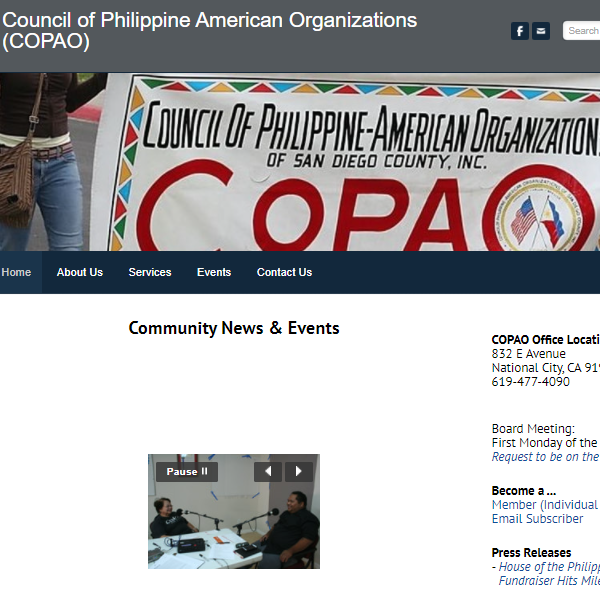
Task: Open the Contact Us page
Action: coord(284,272)
